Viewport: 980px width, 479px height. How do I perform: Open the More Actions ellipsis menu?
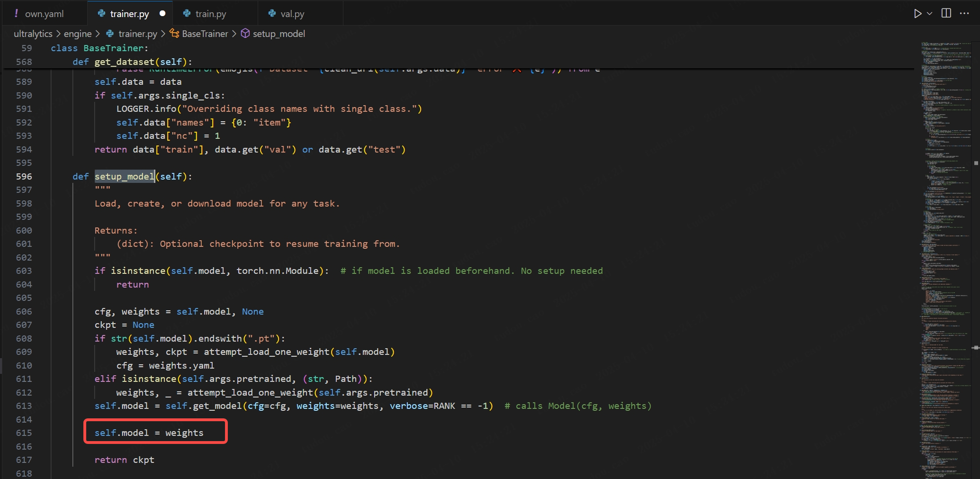click(964, 13)
